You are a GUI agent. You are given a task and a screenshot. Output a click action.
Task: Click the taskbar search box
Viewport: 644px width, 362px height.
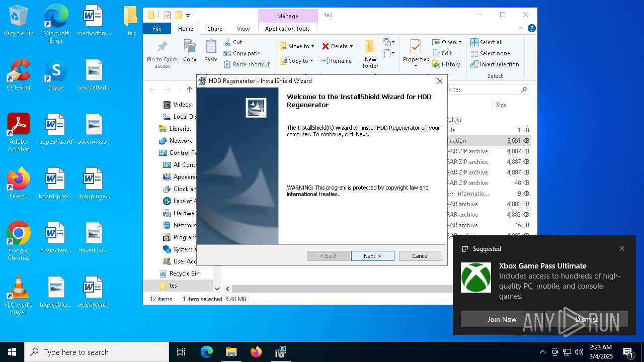[97, 352]
